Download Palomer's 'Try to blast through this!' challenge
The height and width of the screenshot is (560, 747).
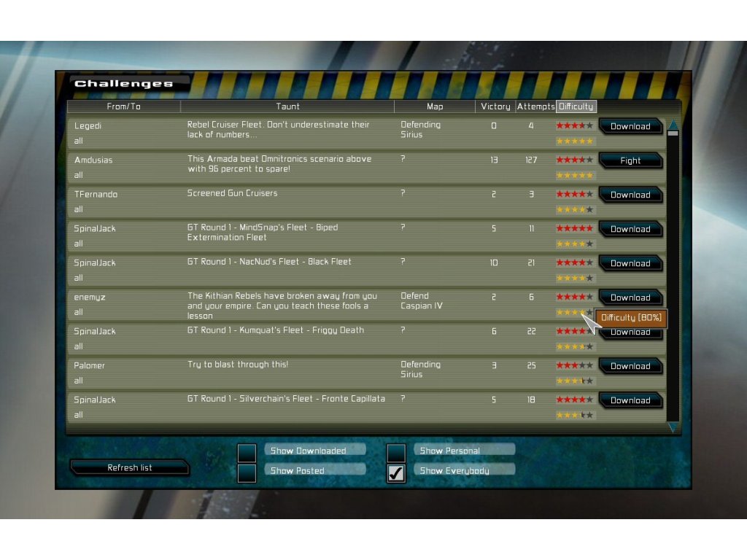(630, 367)
